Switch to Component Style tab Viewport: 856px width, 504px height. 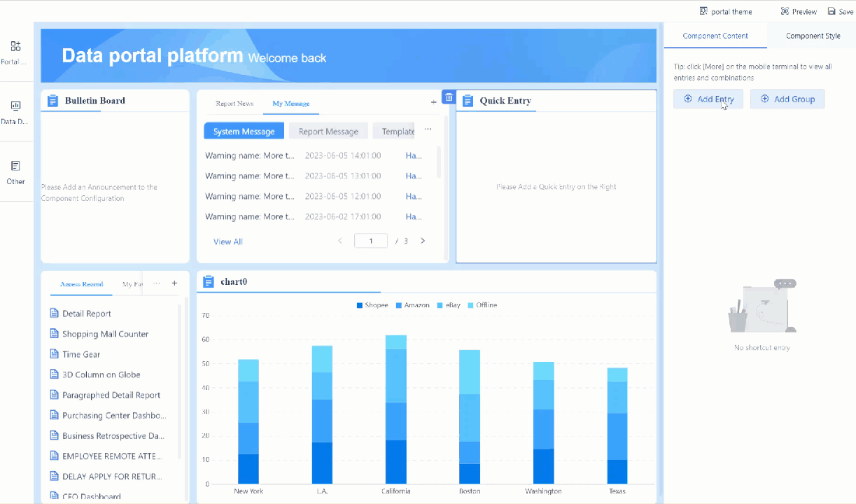click(x=813, y=36)
